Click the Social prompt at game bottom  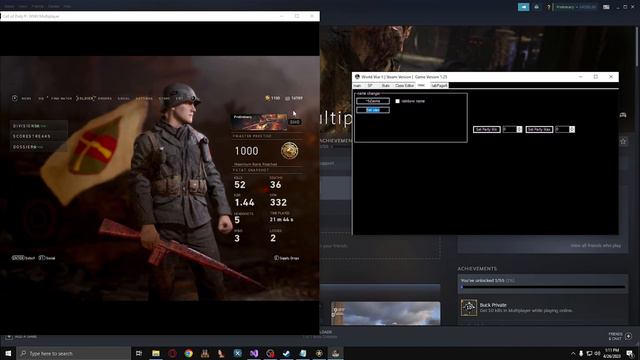[x=47, y=258]
